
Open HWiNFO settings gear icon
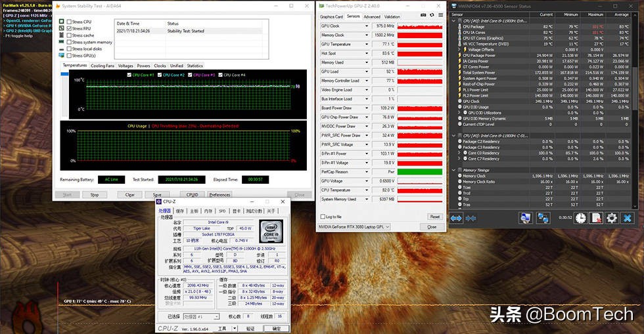pyautogui.click(x=612, y=218)
